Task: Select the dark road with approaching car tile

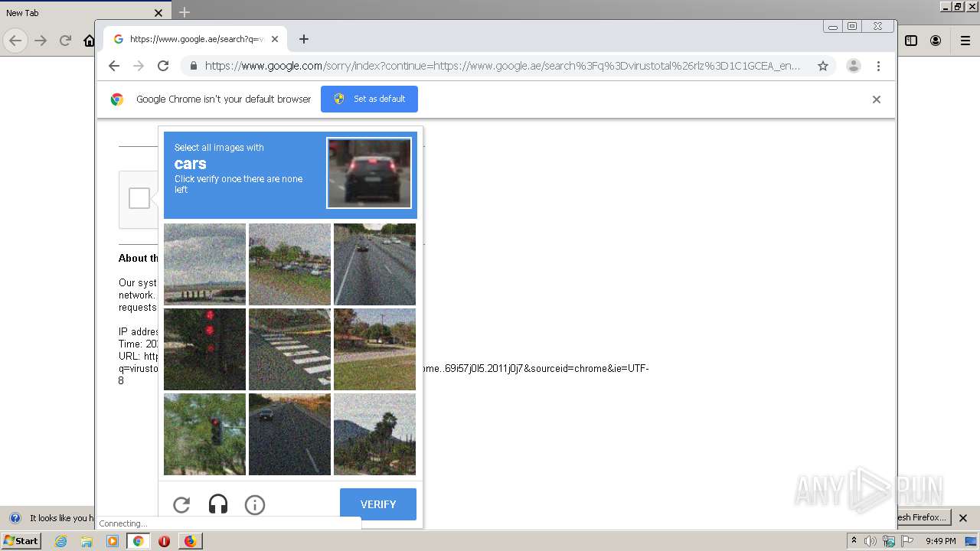Action: [289, 434]
